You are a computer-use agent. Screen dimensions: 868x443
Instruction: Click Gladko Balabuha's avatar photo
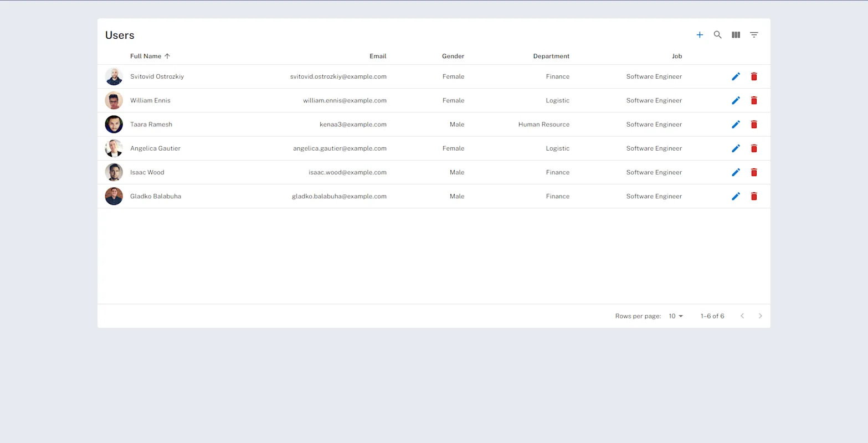(x=114, y=196)
